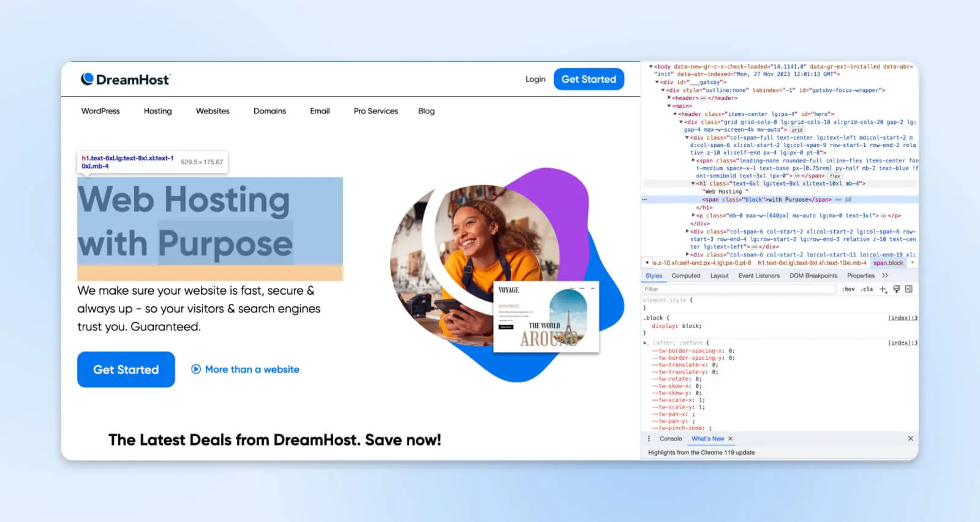Collapse the gatsby-focus-wrapper div node
The image size is (980, 522).
tap(663, 90)
